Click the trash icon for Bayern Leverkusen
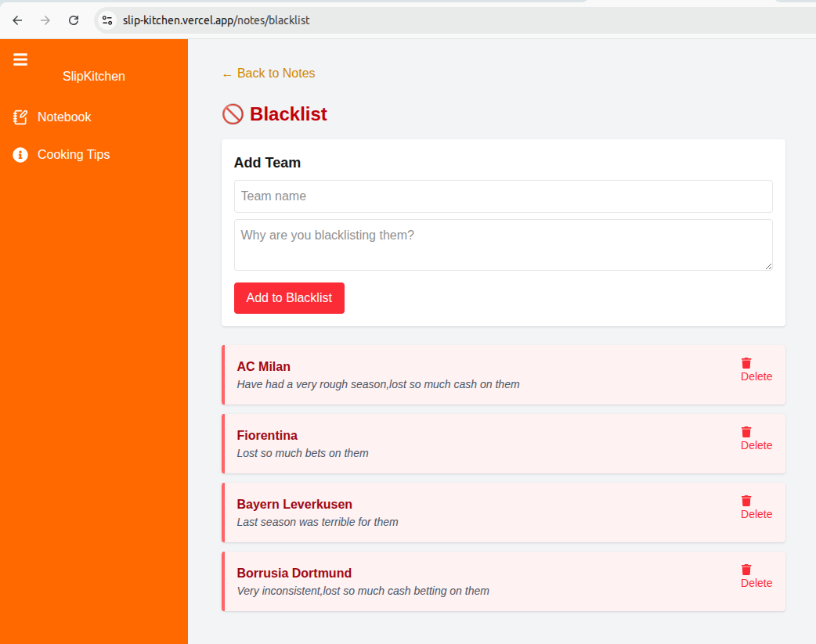The height and width of the screenshot is (644, 816). click(x=746, y=501)
